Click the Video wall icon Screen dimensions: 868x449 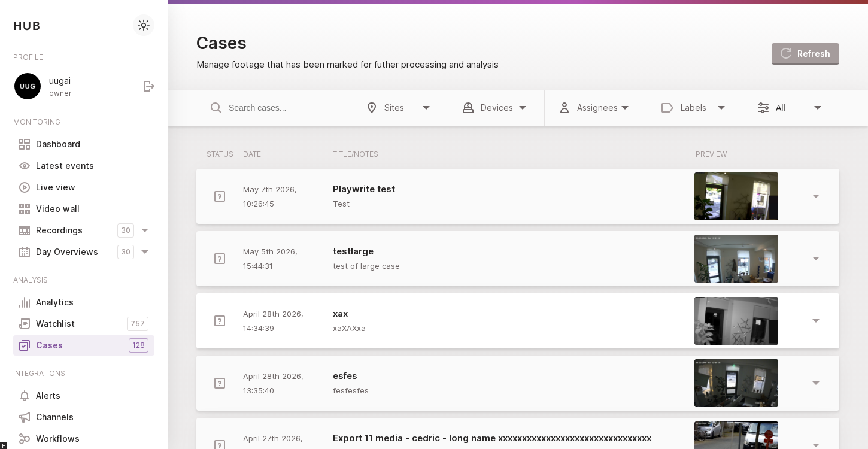(x=25, y=209)
